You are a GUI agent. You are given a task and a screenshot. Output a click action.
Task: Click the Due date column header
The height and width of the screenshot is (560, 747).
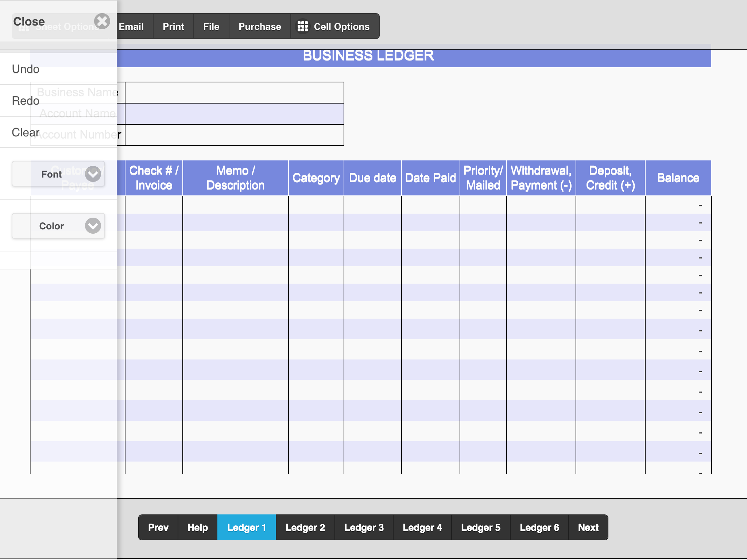coord(373,178)
